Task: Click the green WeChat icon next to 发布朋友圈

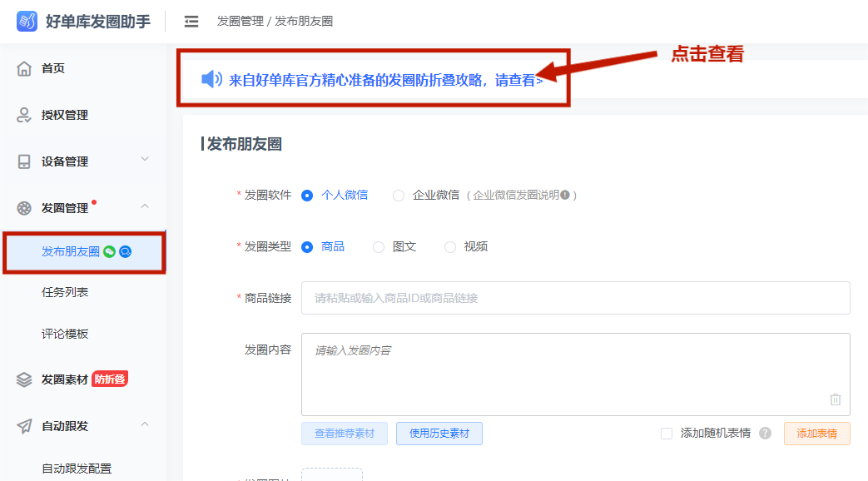Action: click(x=110, y=252)
